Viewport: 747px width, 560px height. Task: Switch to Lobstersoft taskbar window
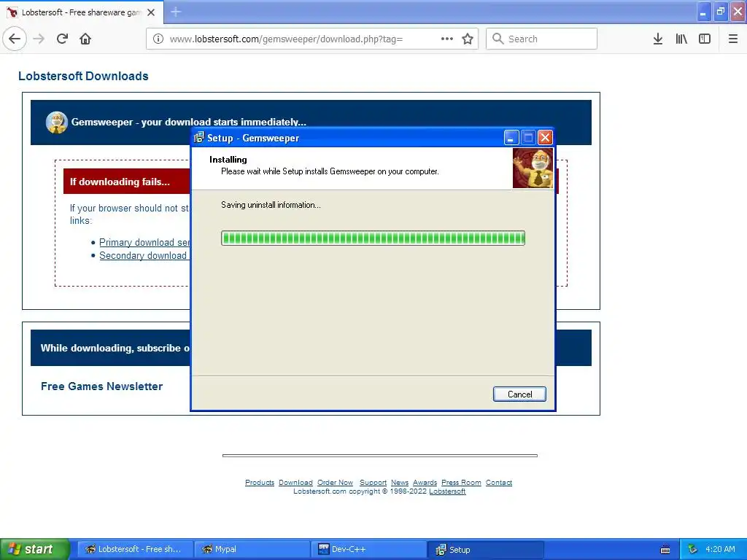tap(135, 550)
